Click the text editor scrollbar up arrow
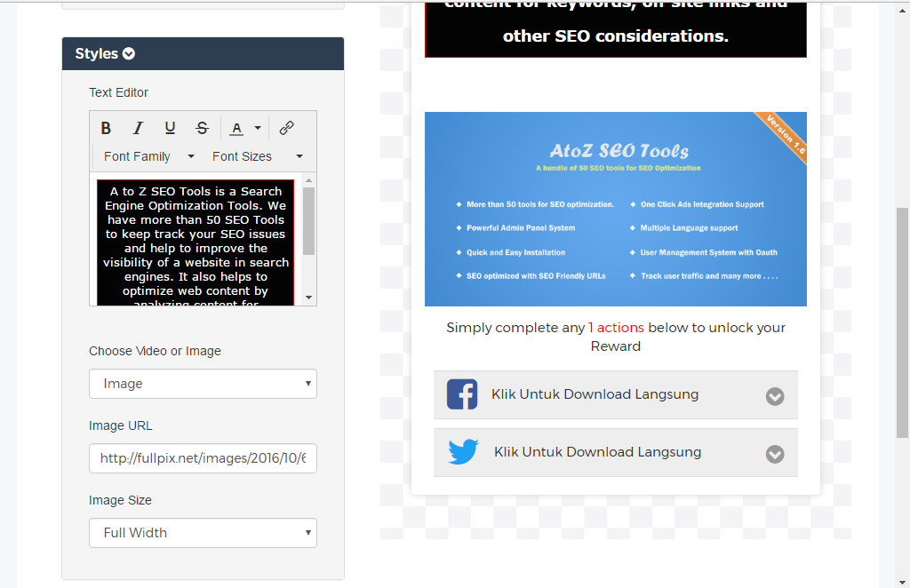The width and height of the screenshot is (910, 588). coord(308,179)
